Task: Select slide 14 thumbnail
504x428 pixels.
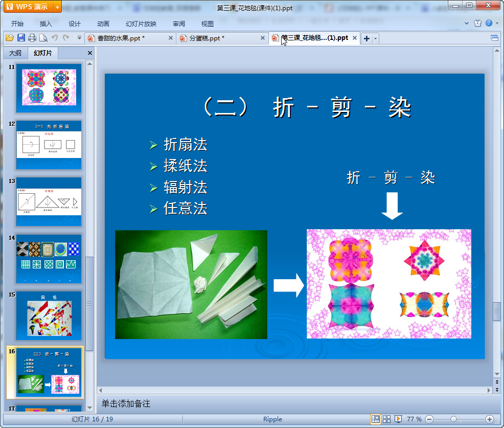Action: 49,259
